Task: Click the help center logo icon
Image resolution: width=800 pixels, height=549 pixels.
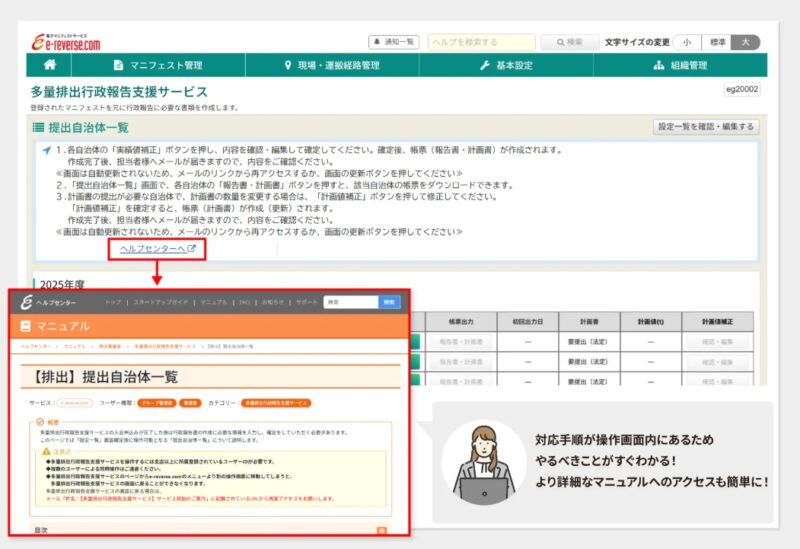Action: pos(26,301)
